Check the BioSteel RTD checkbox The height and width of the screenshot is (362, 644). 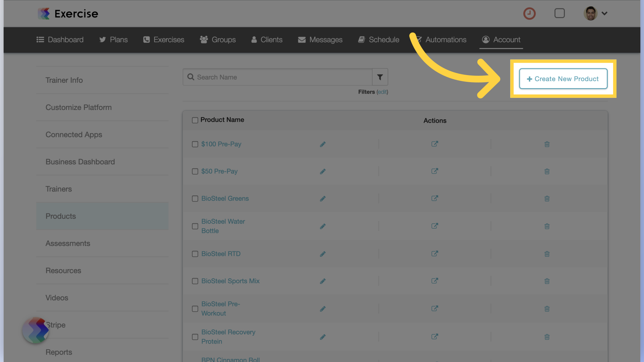(x=195, y=254)
